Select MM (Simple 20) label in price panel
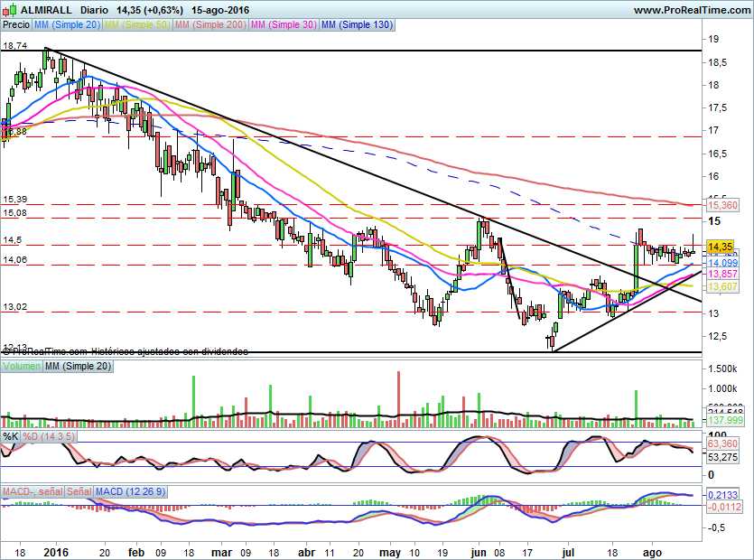The width and height of the screenshot is (754, 560). [68, 24]
